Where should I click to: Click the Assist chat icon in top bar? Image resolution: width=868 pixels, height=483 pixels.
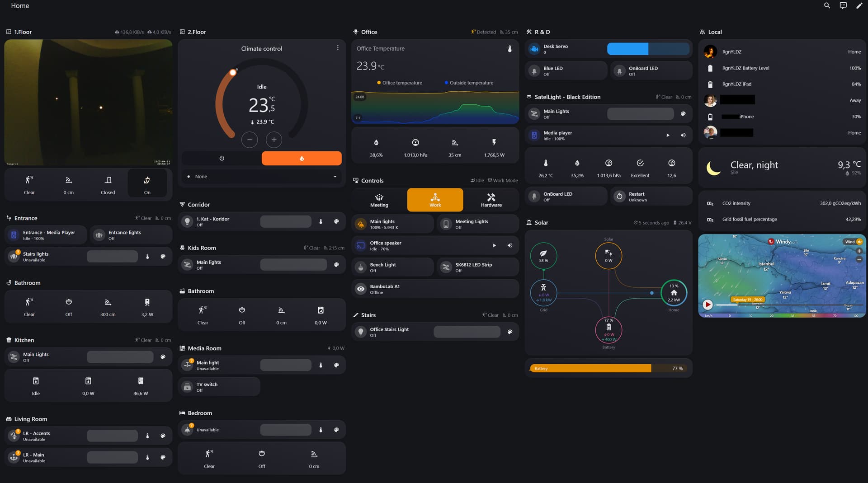point(843,5)
